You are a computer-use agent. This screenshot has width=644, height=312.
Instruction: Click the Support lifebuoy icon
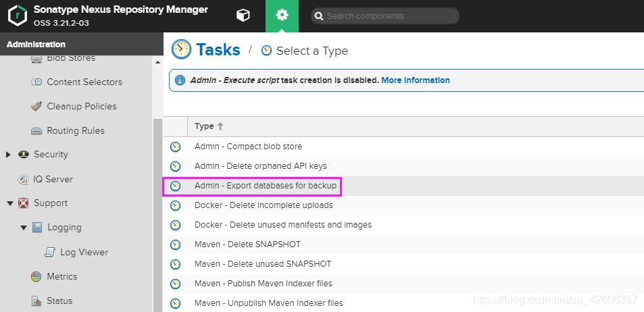(x=24, y=203)
